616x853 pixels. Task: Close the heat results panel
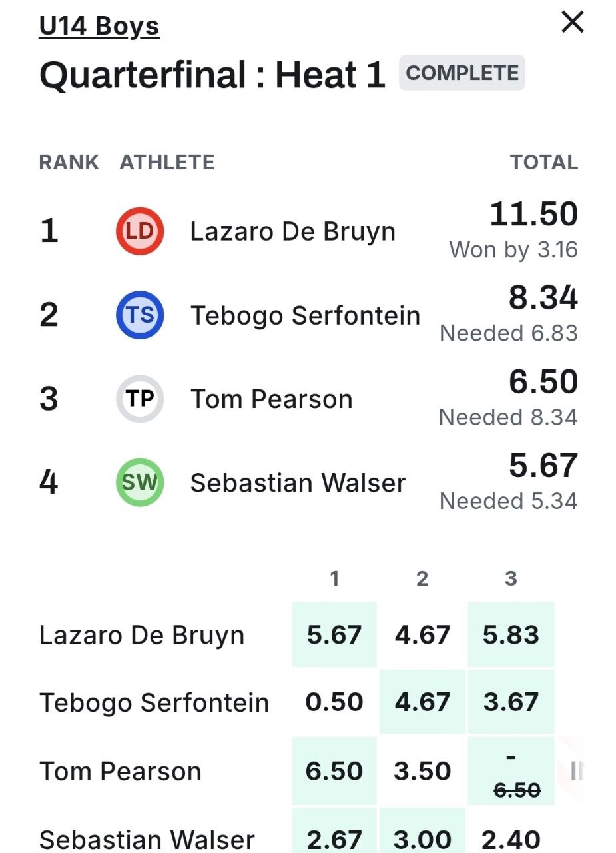click(573, 22)
